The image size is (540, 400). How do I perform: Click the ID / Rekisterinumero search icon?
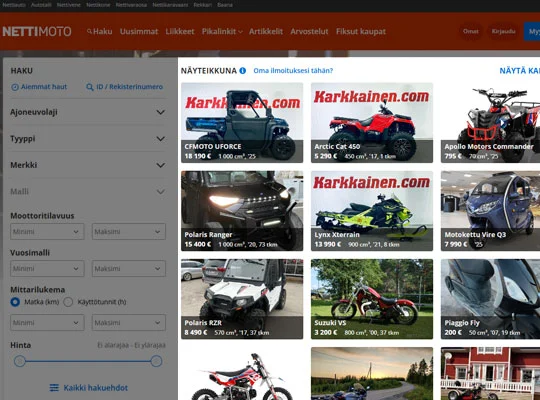[x=90, y=87]
